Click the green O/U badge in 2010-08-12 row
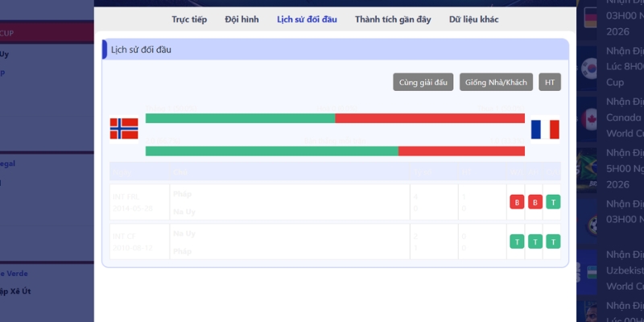Viewport: 644px width, 322px height. click(x=553, y=242)
